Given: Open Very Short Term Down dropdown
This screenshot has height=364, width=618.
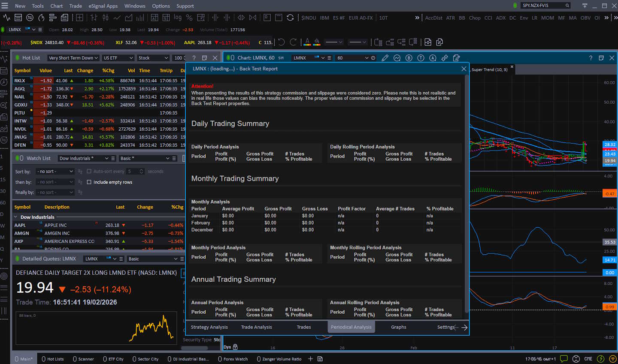Looking at the screenshot, I should (x=73, y=58).
